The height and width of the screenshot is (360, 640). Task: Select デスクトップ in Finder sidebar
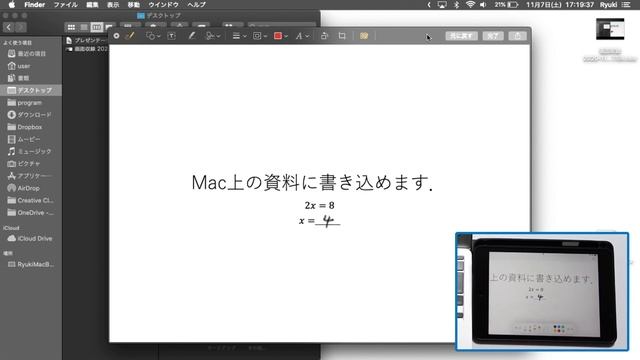click(30, 90)
